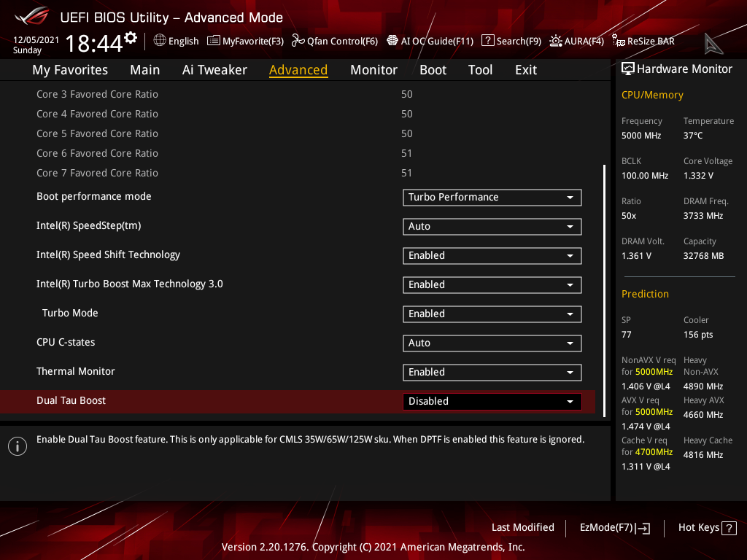This screenshot has width=747, height=560.
Task: Switch to Boot tab
Action: click(x=433, y=70)
